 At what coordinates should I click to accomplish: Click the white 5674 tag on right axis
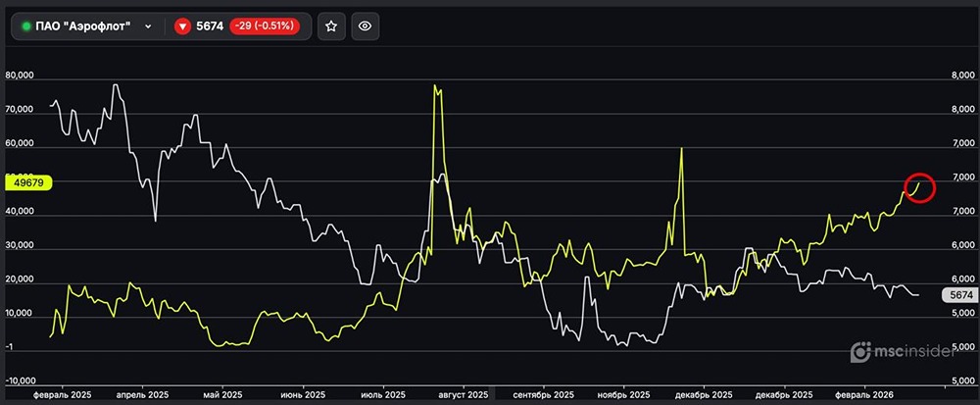(x=958, y=295)
